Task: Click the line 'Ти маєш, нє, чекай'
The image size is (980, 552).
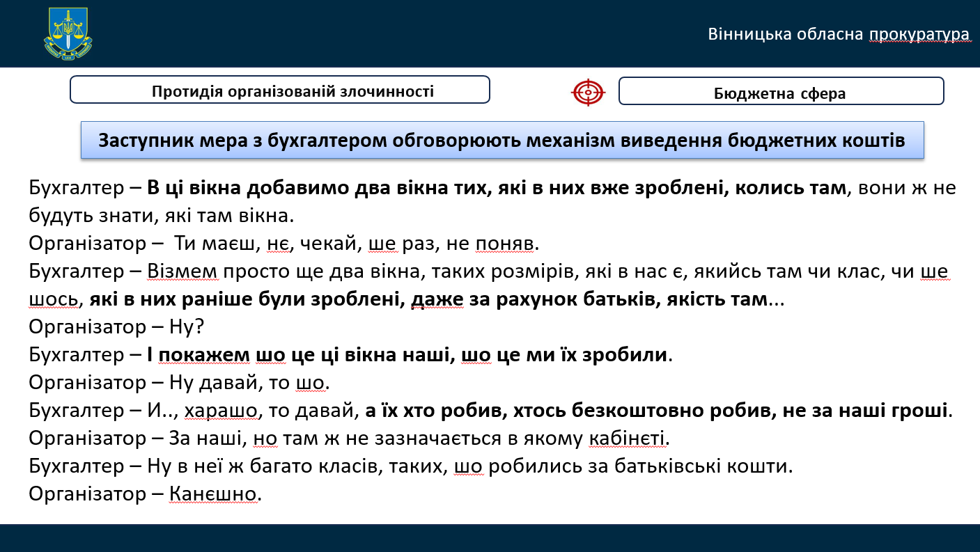Action: 348,244
